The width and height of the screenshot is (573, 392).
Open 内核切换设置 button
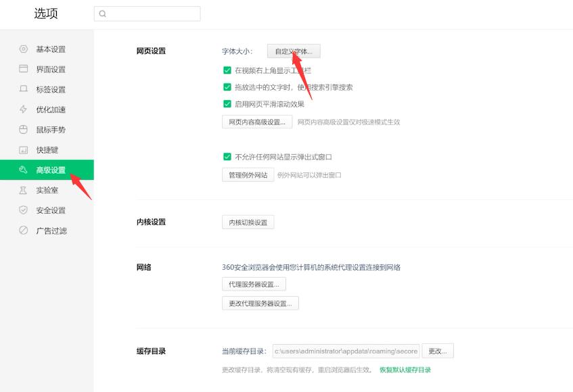pos(248,222)
